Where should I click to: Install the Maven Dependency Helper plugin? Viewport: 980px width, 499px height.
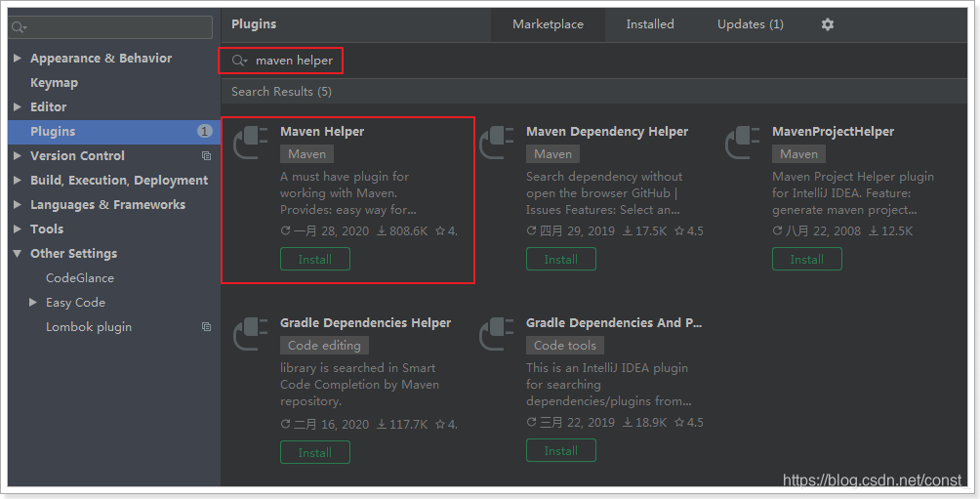[560, 260]
